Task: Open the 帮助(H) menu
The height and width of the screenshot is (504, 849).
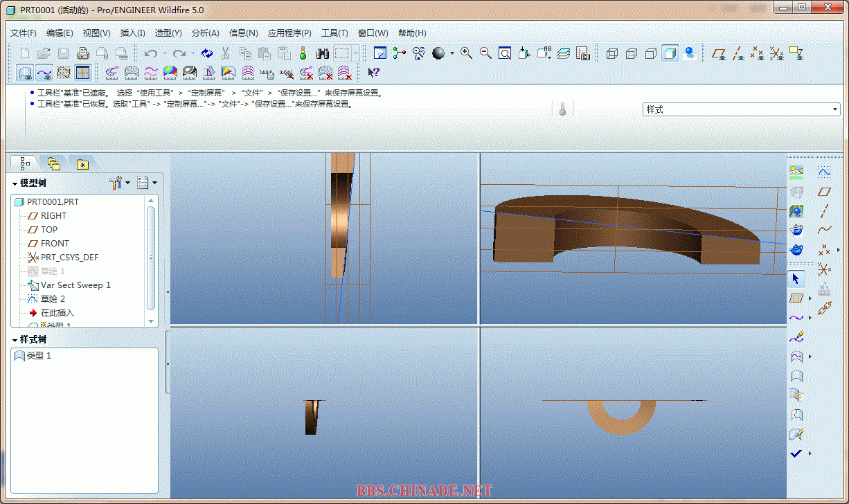Action: point(412,33)
